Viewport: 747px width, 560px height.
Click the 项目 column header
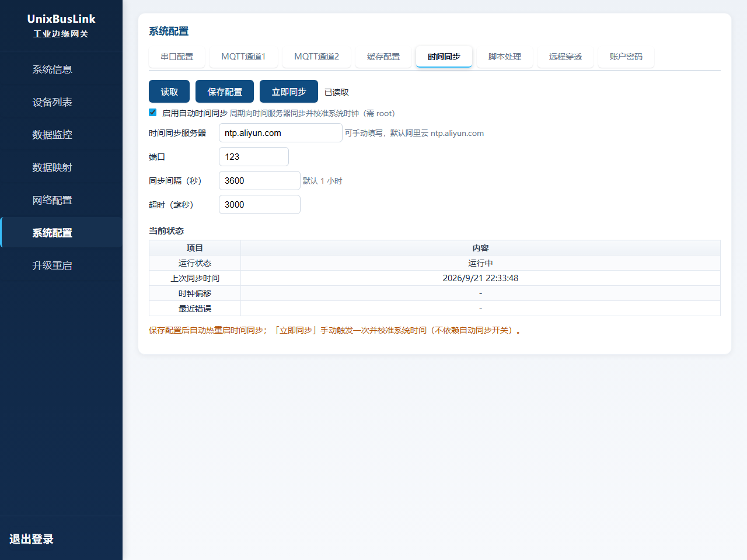[195, 248]
